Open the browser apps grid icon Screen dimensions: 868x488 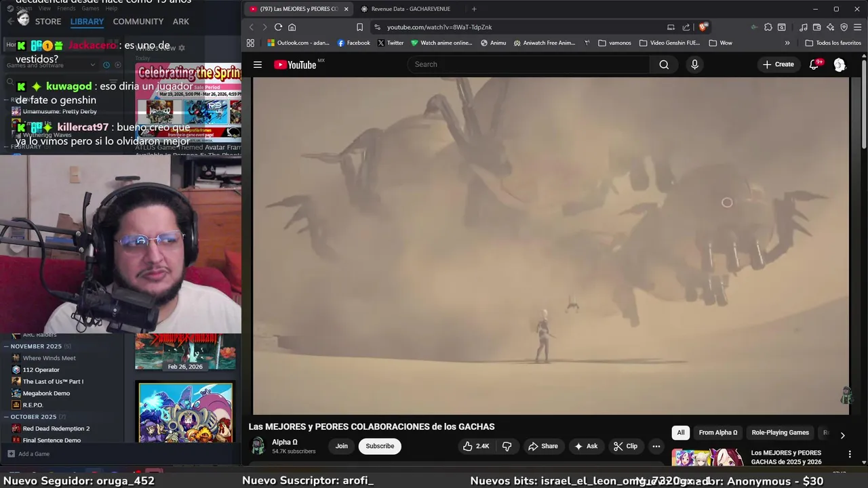(250, 43)
